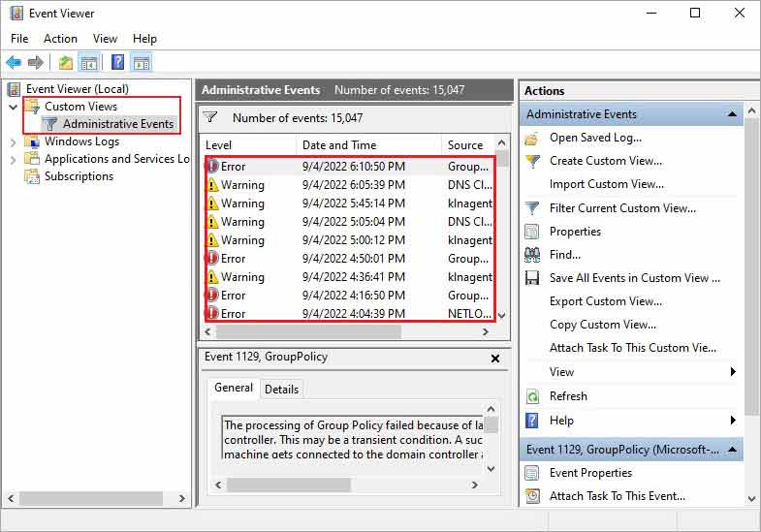Sort by the Date and Time column header
The image size is (761, 532).
pyautogui.click(x=368, y=145)
